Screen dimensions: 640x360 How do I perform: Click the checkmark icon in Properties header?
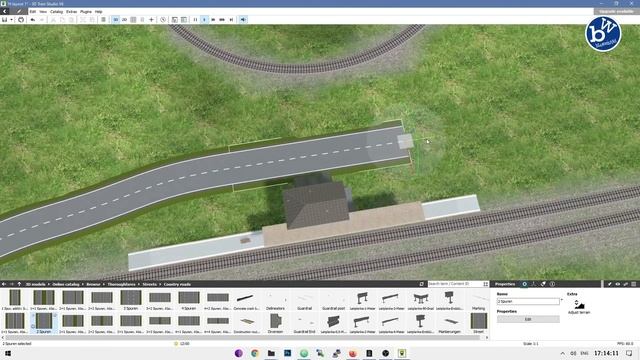pyautogui.click(x=610, y=284)
